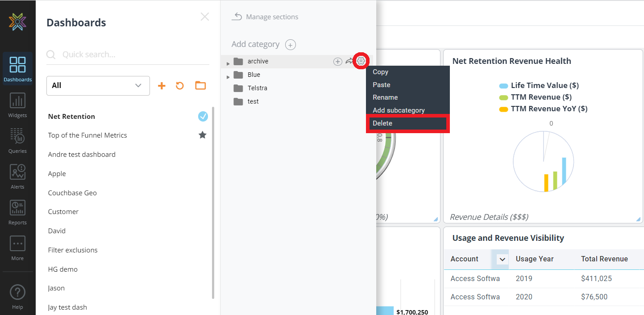Screen dimensions: 644x315
Task: Go to Alerts in the sidebar
Action: (x=17, y=176)
